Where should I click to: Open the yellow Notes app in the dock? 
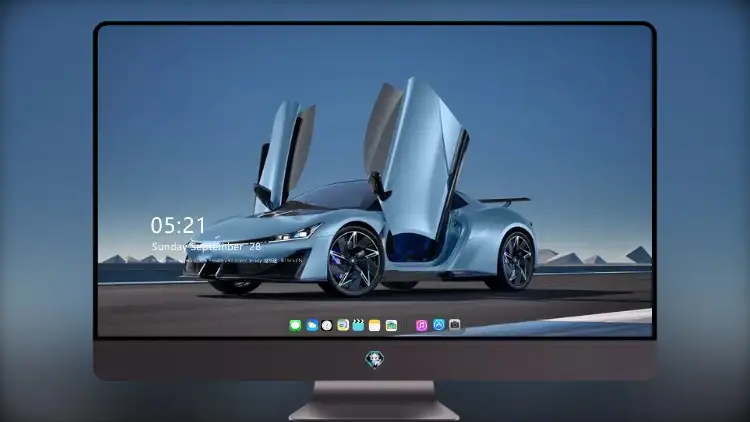click(375, 325)
